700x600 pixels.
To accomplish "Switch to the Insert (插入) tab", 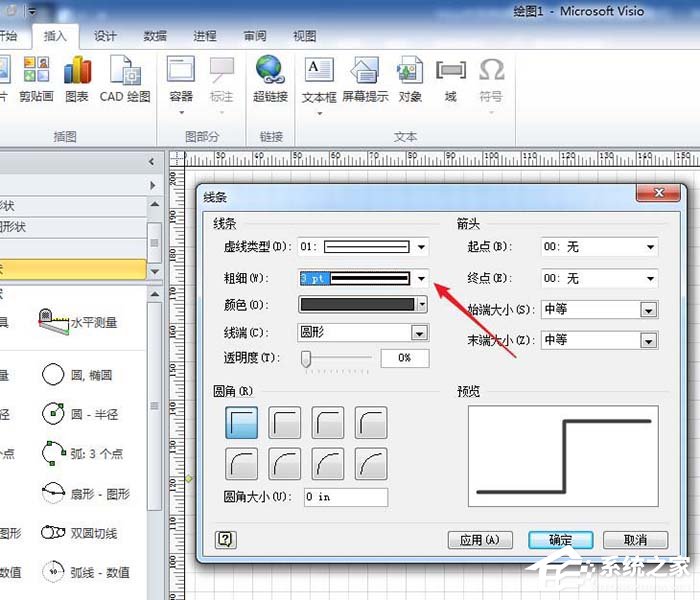I will click(x=55, y=36).
